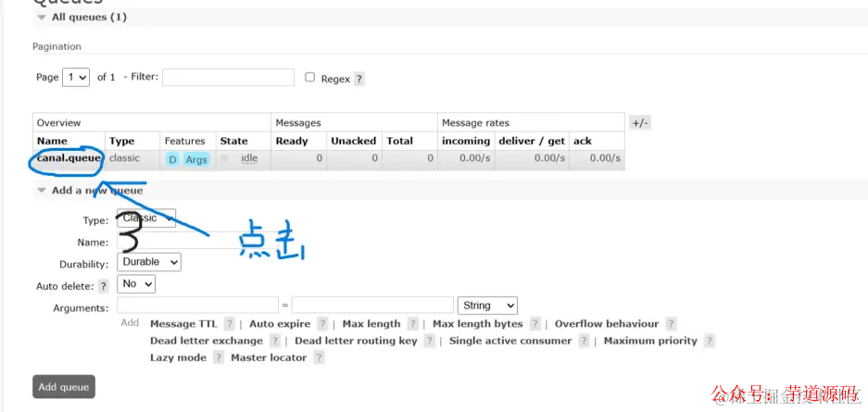Sort by the State column header

(233, 141)
